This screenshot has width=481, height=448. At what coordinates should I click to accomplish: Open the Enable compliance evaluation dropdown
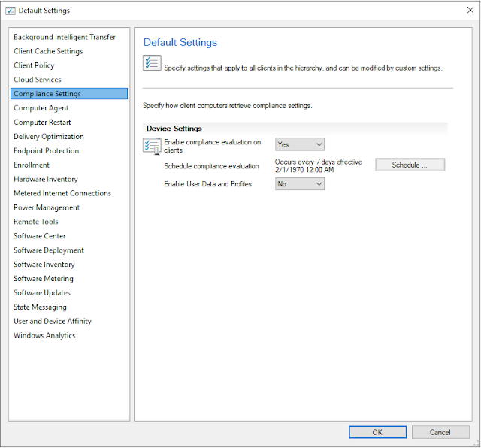point(300,144)
